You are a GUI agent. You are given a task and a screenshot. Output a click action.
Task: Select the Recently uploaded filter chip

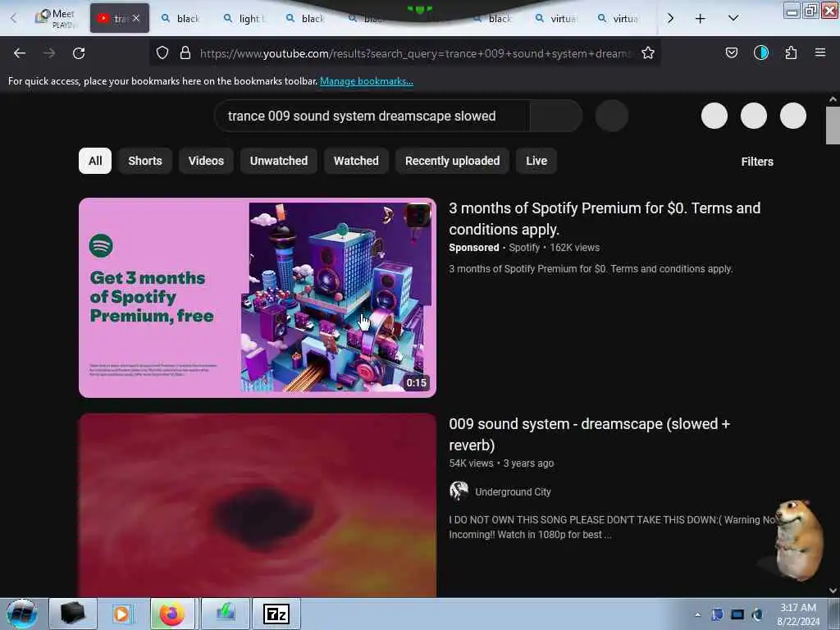tap(453, 161)
